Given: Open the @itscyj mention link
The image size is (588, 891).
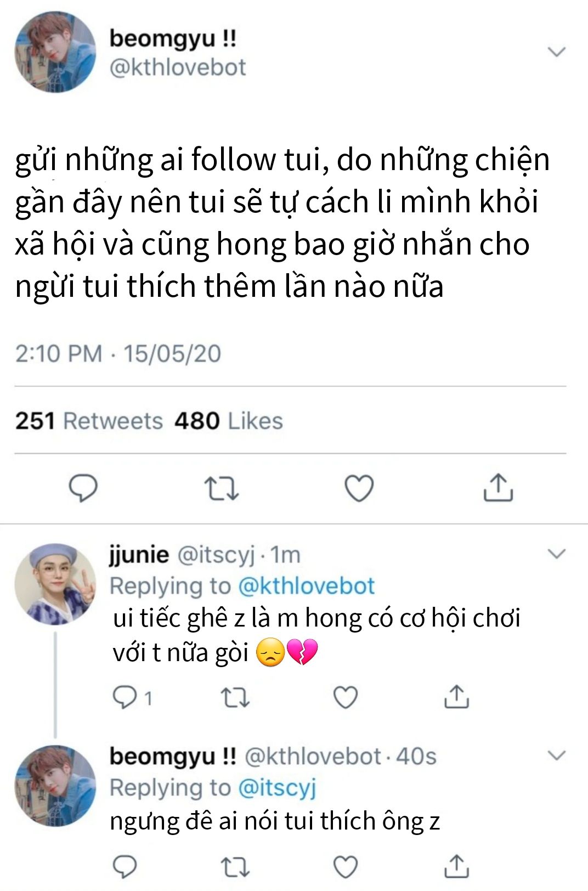Looking at the screenshot, I should pyautogui.click(x=277, y=788).
